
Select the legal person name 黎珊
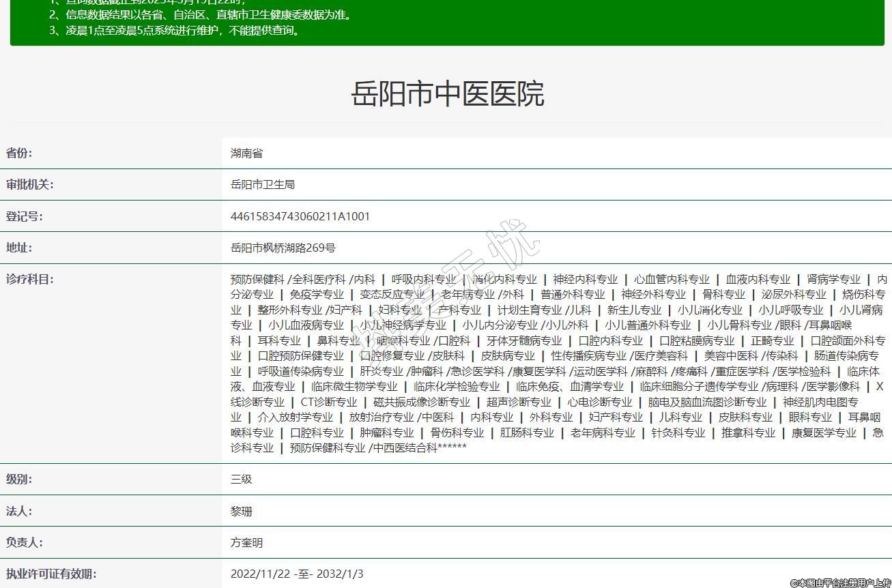tap(242, 512)
